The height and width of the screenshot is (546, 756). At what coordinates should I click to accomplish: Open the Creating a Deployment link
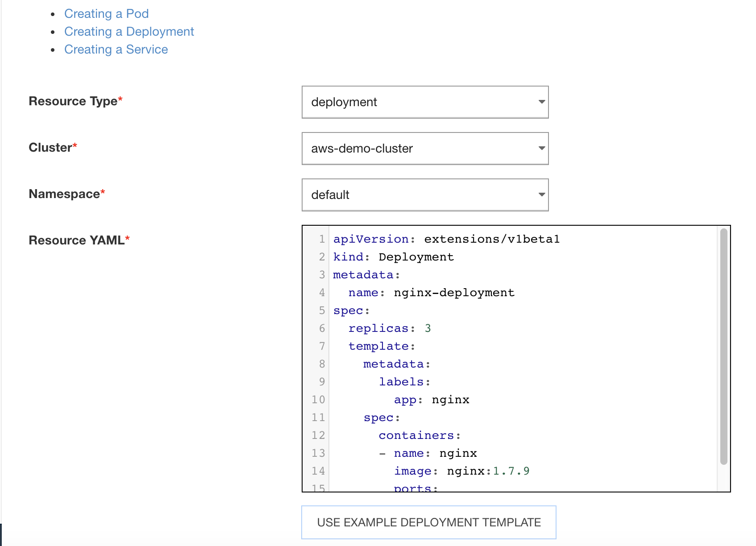point(129,32)
